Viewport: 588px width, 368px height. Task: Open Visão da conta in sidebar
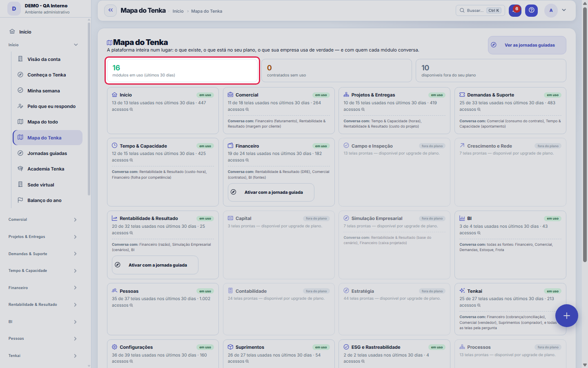coord(47,59)
